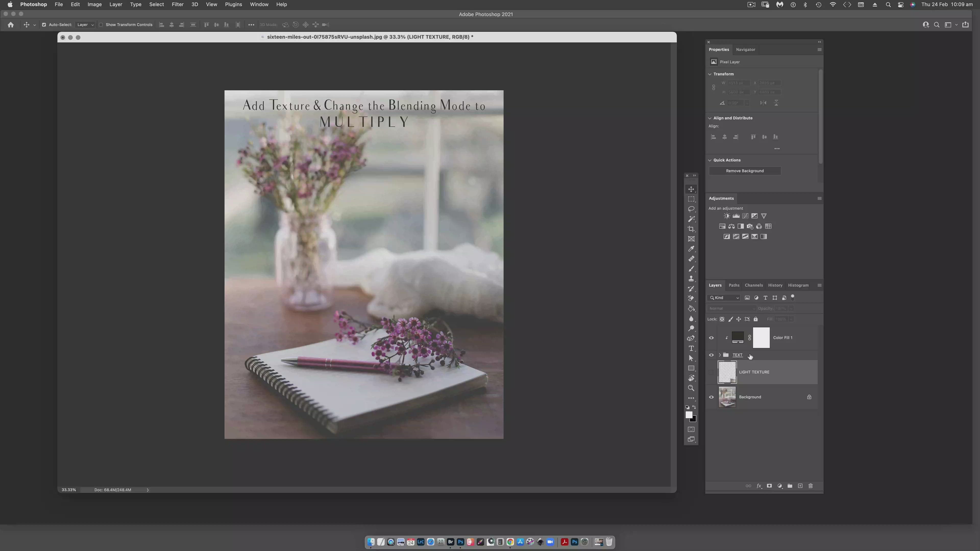The height and width of the screenshot is (551, 980).
Task: Click the delete layer trash icon
Action: (810, 486)
